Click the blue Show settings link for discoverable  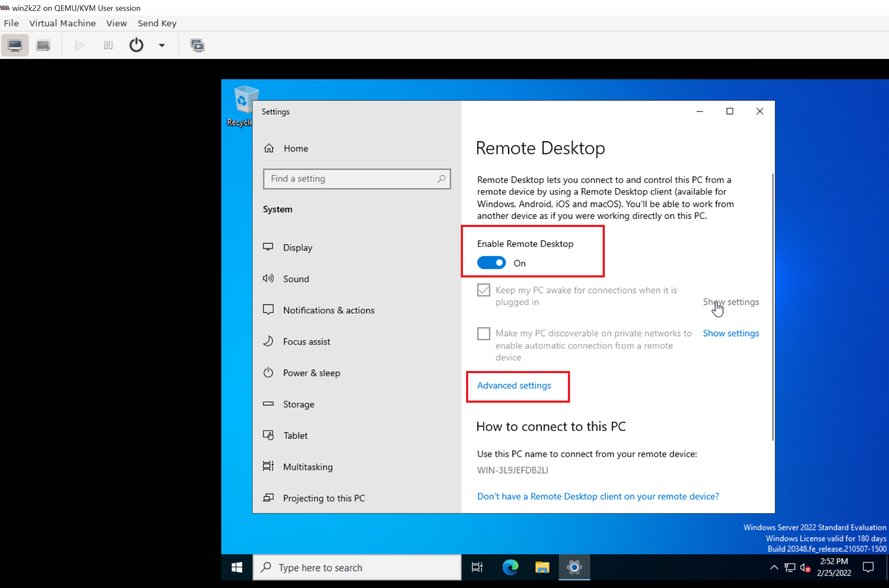[x=731, y=333]
